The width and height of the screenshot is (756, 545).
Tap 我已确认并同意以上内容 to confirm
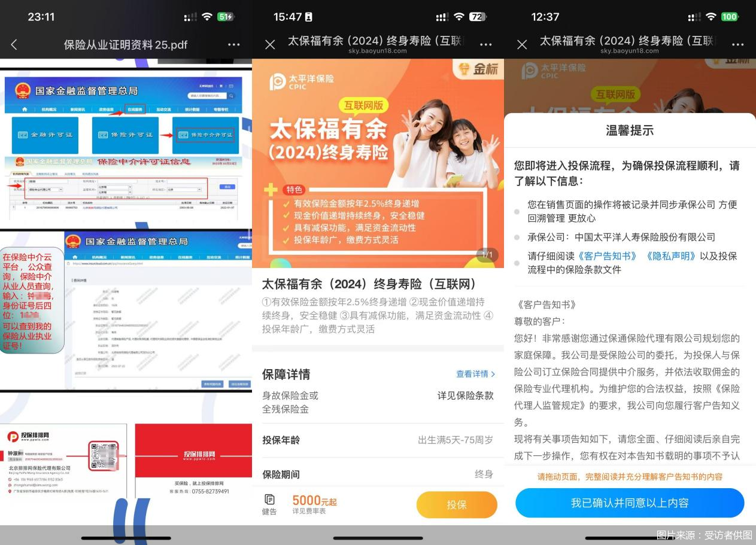pyautogui.click(x=630, y=503)
